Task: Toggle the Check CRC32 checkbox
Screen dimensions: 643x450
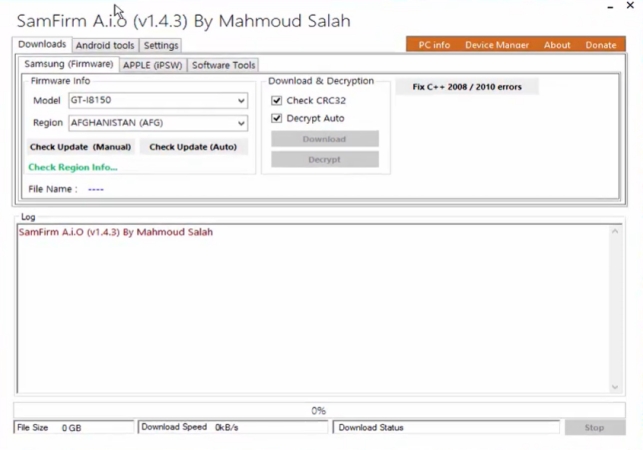Action: [x=277, y=101]
